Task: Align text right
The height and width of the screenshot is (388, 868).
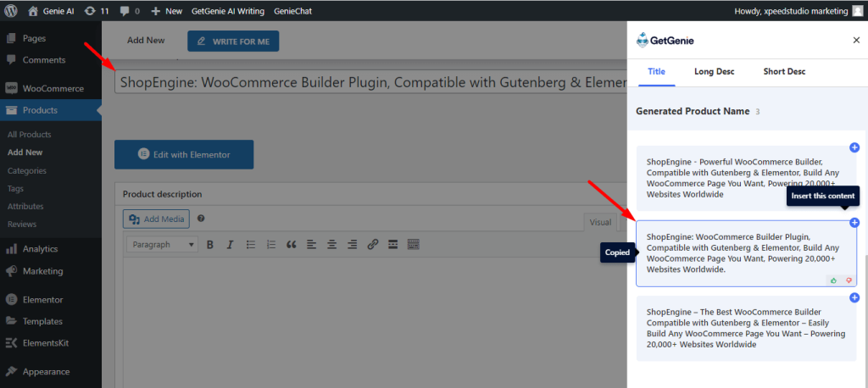Action: coord(352,244)
